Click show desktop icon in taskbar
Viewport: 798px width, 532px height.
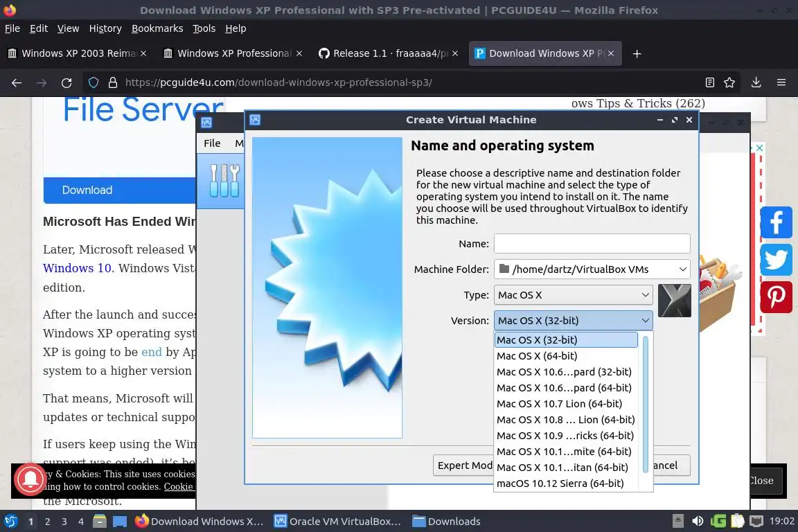click(x=120, y=522)
